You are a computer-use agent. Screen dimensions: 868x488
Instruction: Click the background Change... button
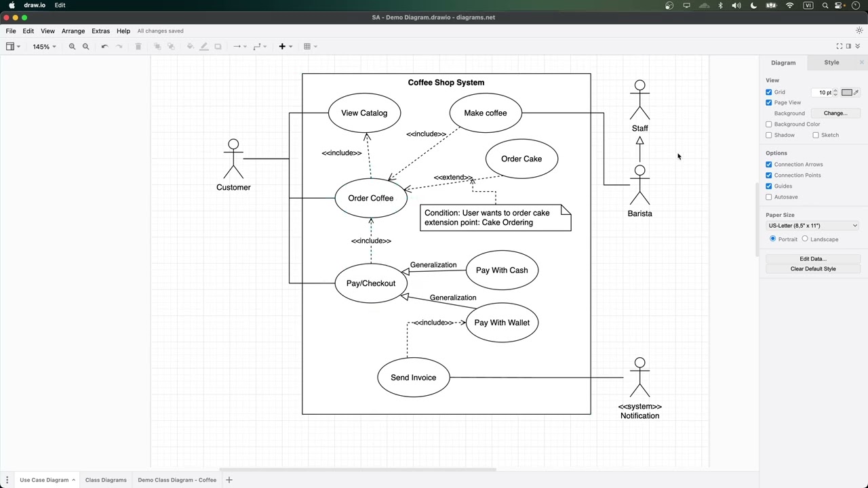coord(835,113)
